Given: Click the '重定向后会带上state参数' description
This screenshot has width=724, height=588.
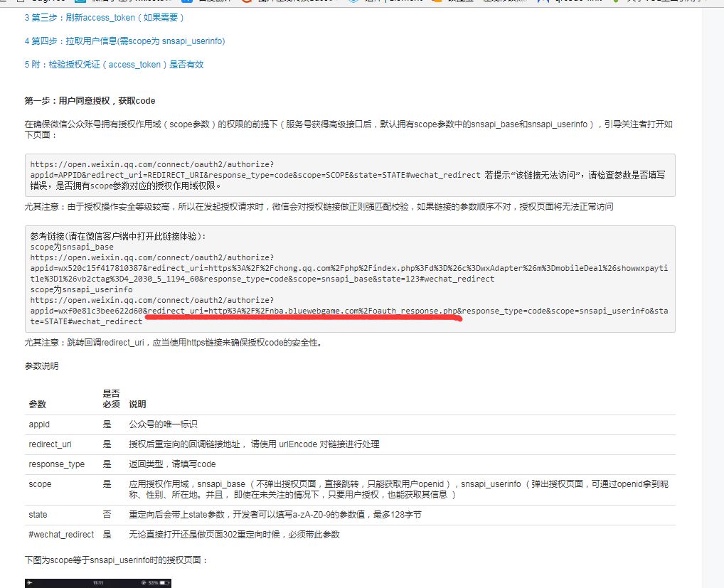Looking at the screenshot, I should click(275, 515).
